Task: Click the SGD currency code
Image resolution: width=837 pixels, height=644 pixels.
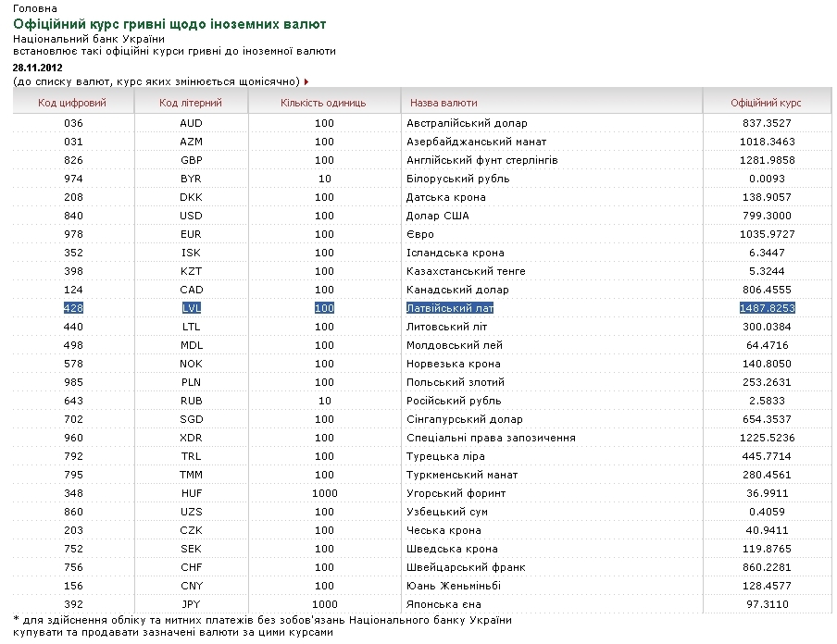Action: pos(191,419)
